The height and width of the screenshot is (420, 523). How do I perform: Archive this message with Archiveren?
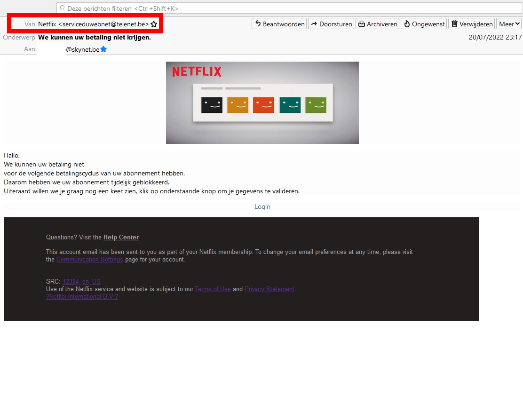(377, 24)
